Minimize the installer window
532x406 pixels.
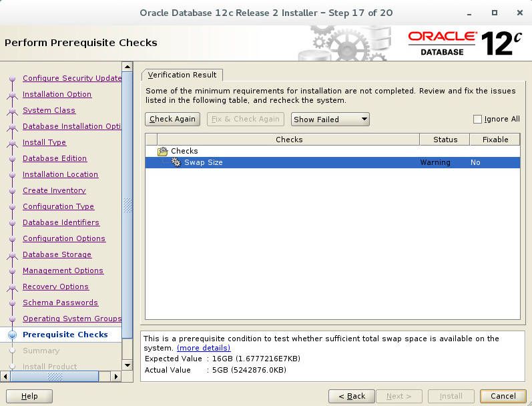(x=469, y=13)
